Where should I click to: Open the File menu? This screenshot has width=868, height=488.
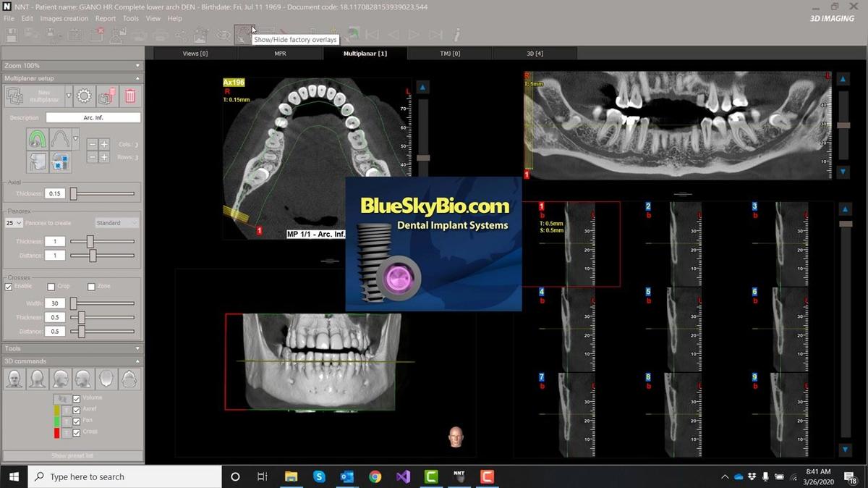9,18
